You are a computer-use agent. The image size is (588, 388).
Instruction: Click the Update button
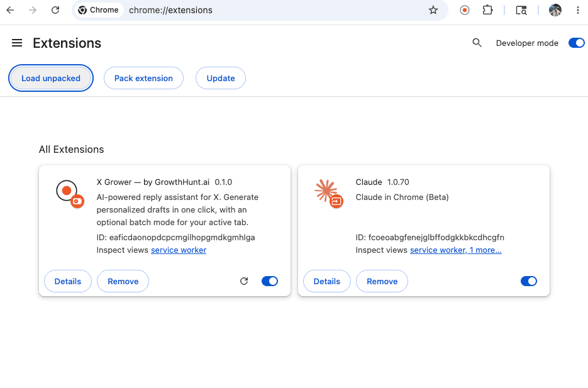[221, 78]
